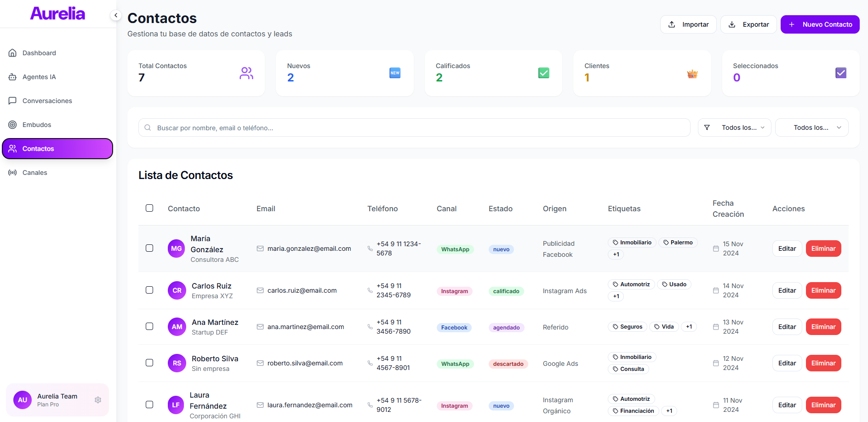The image size is (868, 422).
Task: Click the MG avatar for María González
Action: (177, 249)
